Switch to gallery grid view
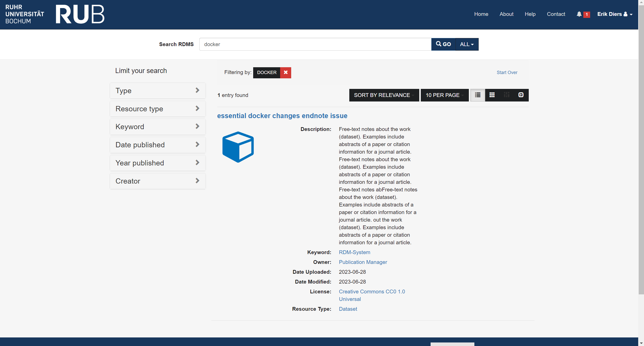This screenshot has height=346, width=644. click(x=492, y=95)
